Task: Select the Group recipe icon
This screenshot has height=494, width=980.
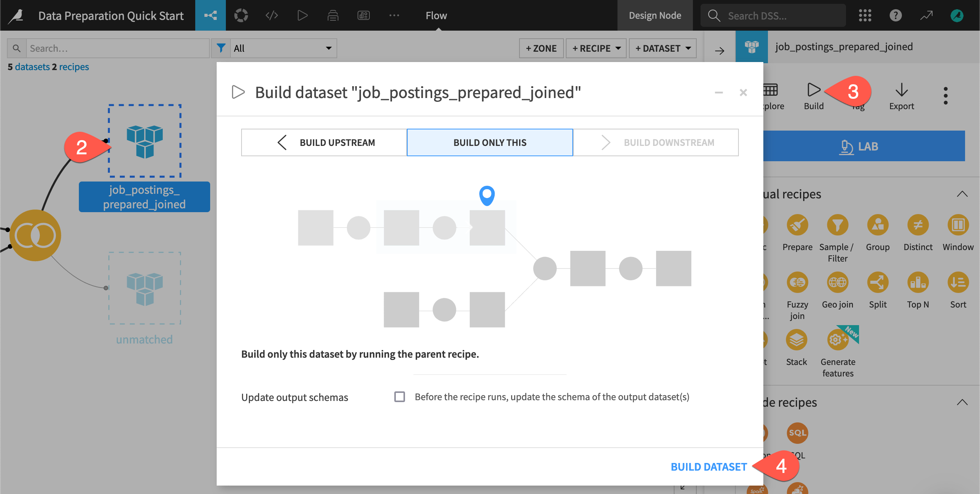Action: tap(877, 226)
